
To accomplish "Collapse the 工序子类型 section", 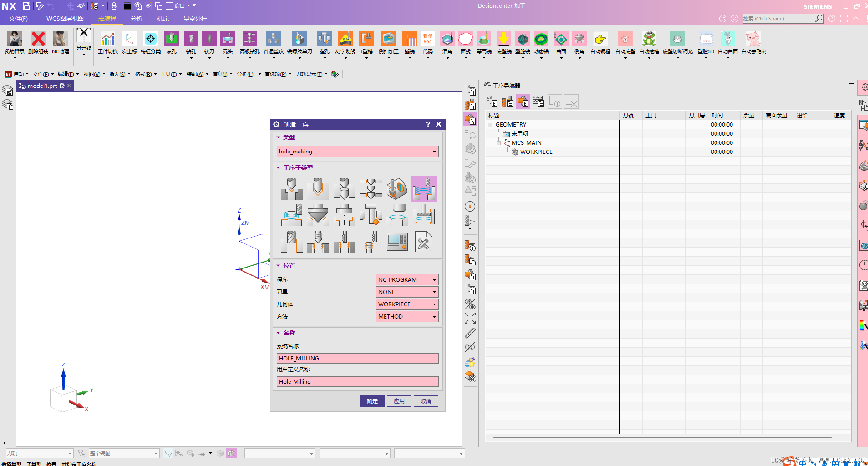I will coord(278,167).
